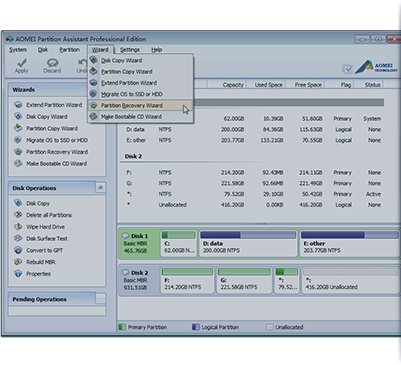This screenshot has height=365, width=401.
Task: Select D: data 200.00GB partition bar
Action: coord(248,244)
